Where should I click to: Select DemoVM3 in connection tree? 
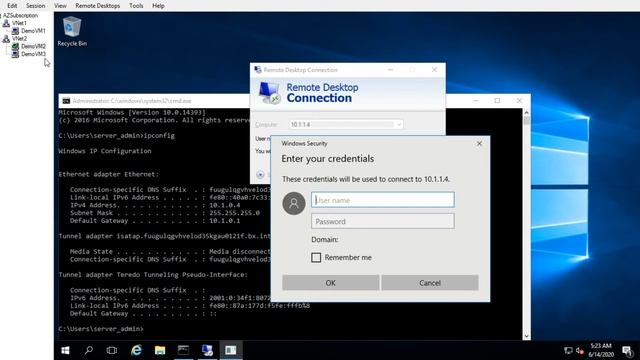coord(33,54)
